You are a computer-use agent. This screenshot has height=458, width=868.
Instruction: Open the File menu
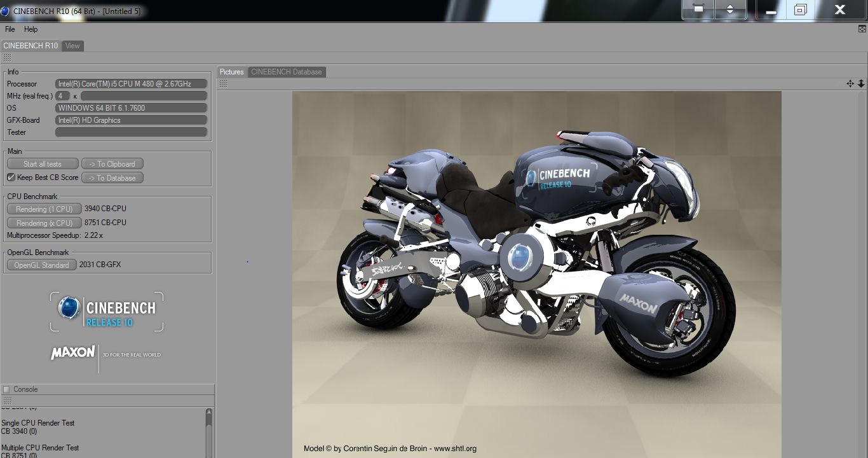[x=10, y=29]
